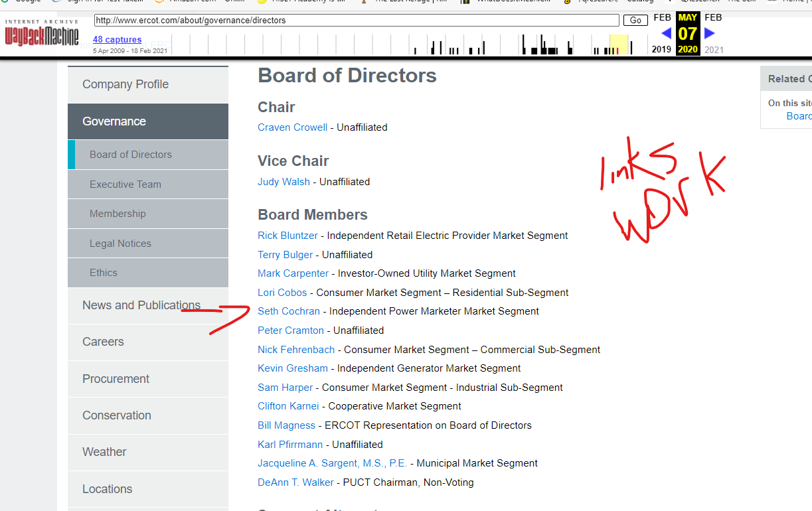Click the Wayback Machine logo
Image resolution: width=812 pixels, height=511 pixels.
pos(41,32)
